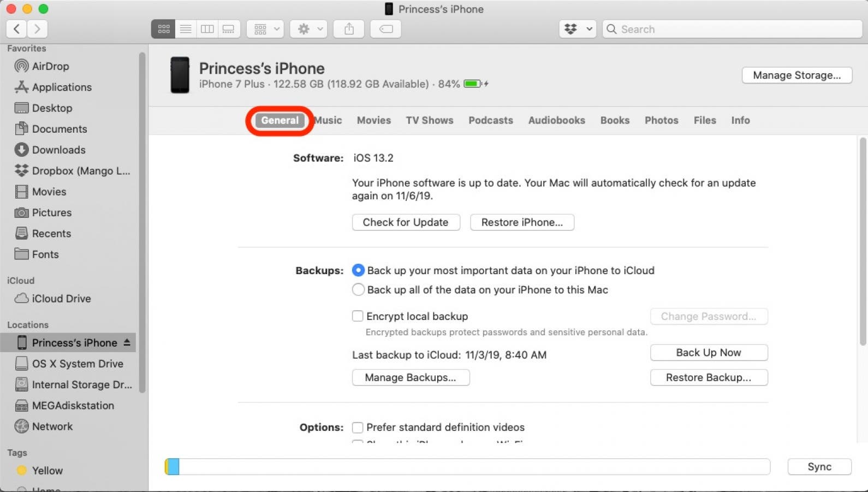The height and width of the screenshot is (492, 868).
Task: Go back using the left chevron
Action: [x=16, y=29]
